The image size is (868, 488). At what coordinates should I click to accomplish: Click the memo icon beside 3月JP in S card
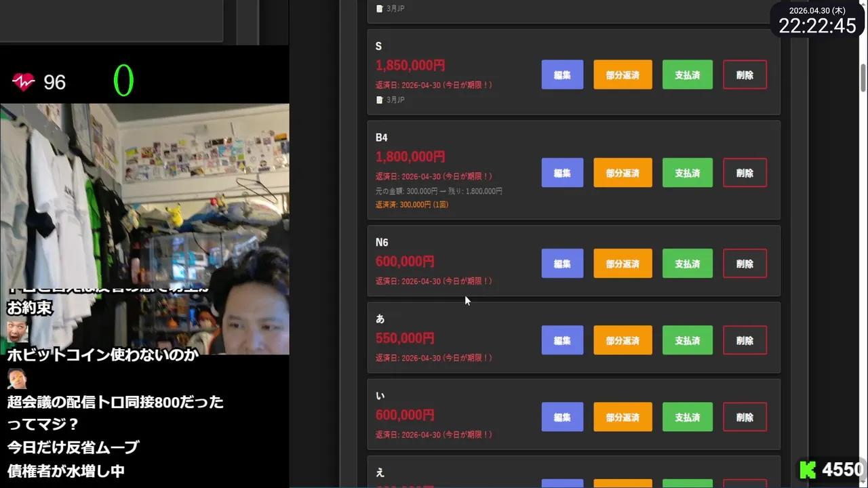click(x=380, y=100)
